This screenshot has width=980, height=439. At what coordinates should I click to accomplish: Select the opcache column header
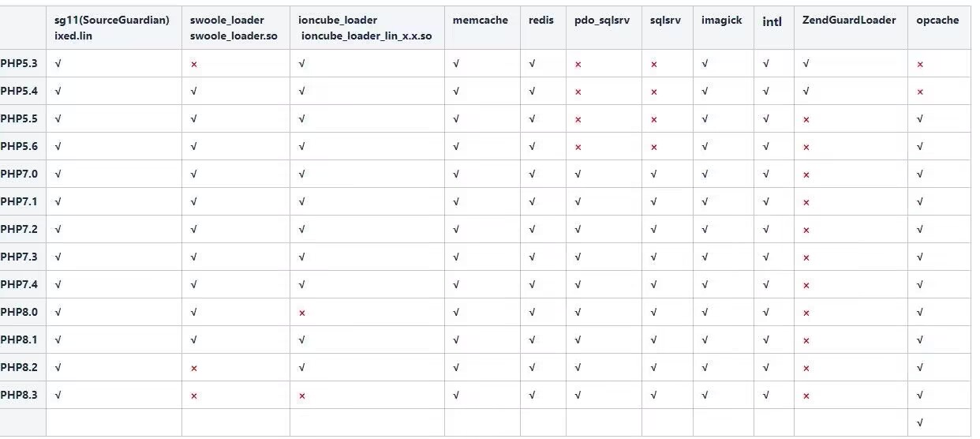pos(937,21)
